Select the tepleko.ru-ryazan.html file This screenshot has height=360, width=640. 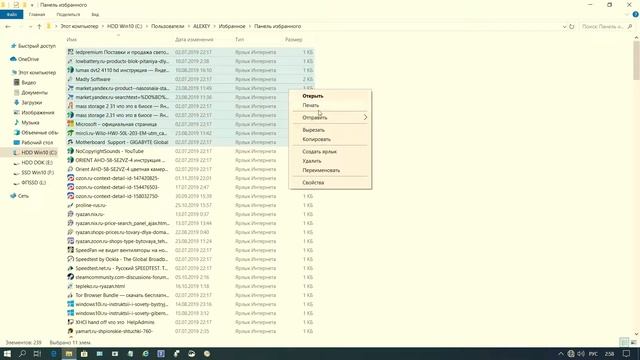(100, 286)
